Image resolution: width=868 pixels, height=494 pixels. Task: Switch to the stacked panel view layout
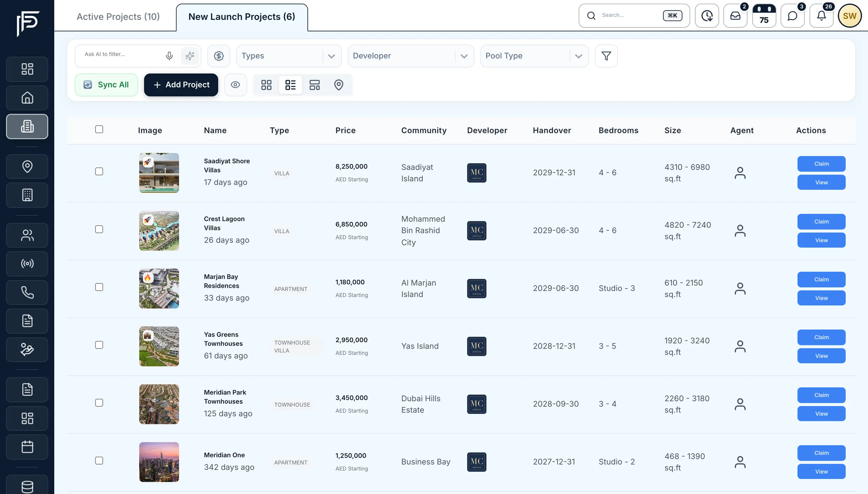pos(315,85)
